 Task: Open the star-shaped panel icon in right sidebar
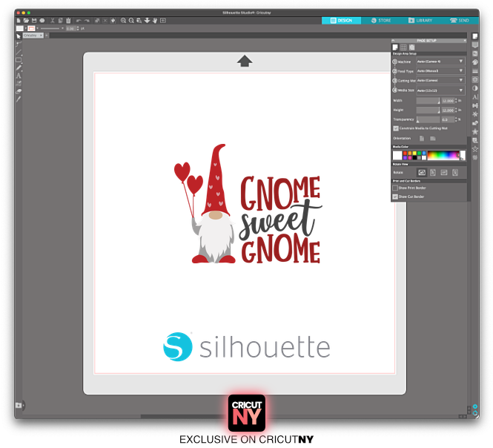(x=475, y=131)
